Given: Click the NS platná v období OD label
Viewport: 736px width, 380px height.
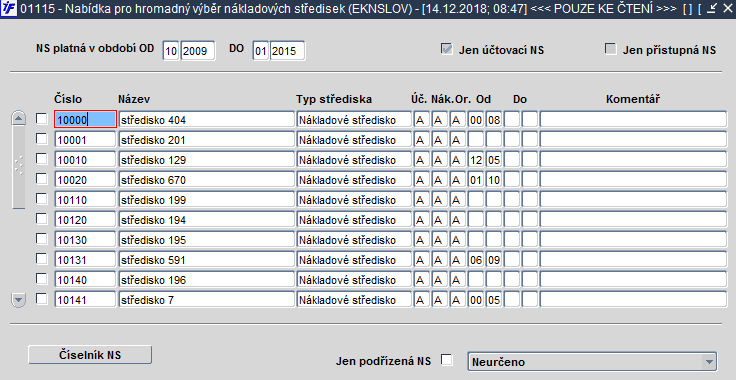Looking at the screenshot, I should [x=95, y=48].
